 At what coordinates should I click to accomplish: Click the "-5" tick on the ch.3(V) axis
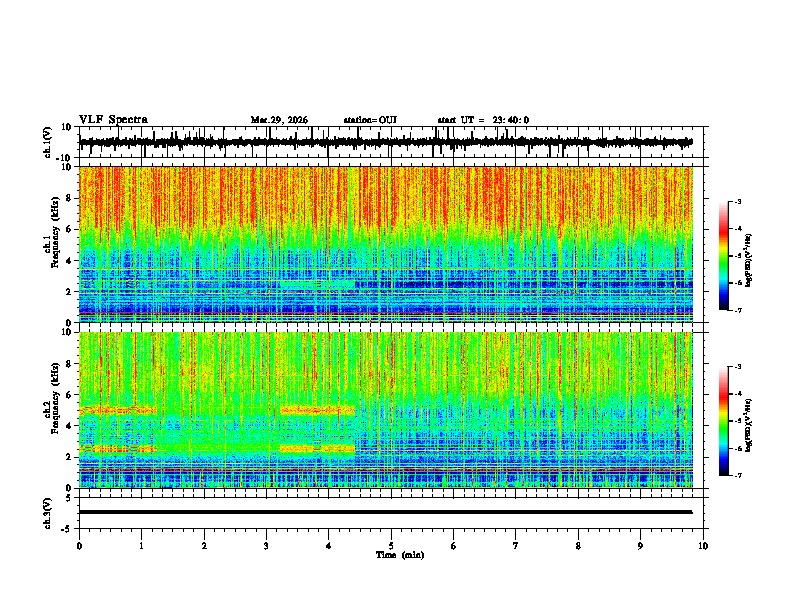tap(67, 529)
